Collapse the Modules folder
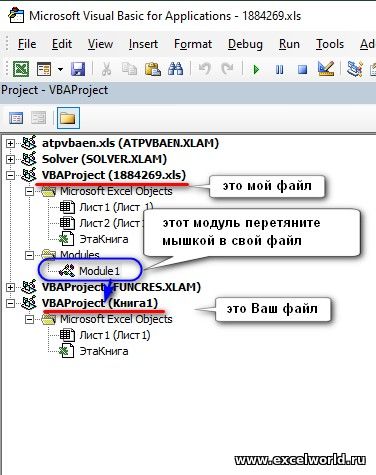376x475 pixels. 29,255
